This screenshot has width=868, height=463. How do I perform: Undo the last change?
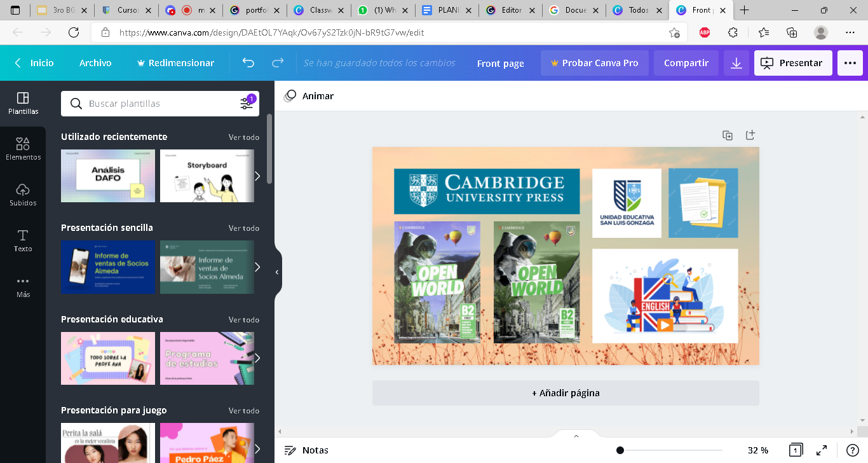[x=247, y=62]
